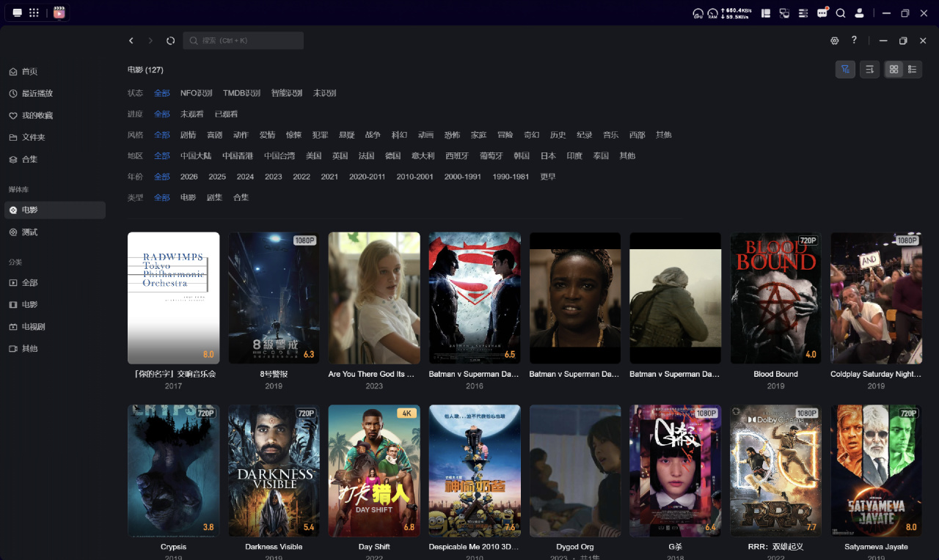Click the Satyameva Jayate title text

pos(876,547)
